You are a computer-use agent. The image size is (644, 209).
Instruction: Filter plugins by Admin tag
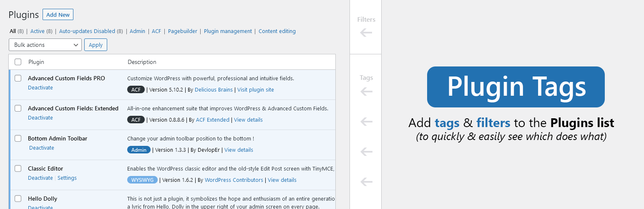[x=137, y=31]
